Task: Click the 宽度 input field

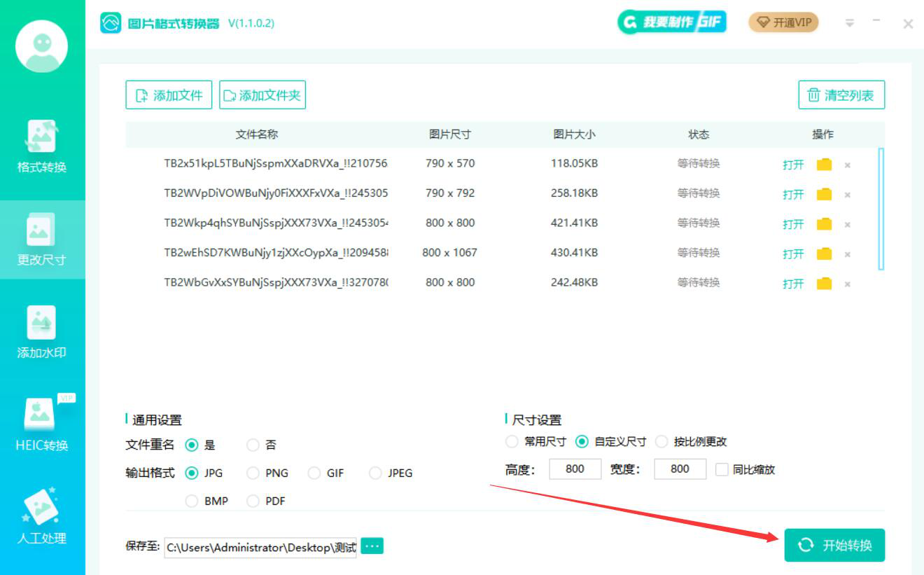Action: point(680,469)
